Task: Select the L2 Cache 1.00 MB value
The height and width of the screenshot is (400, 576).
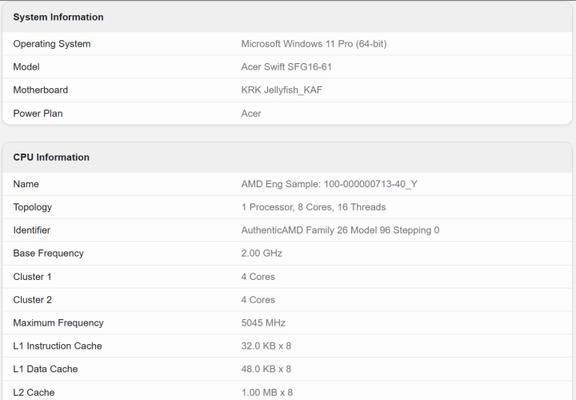Action: coord(267,392)
